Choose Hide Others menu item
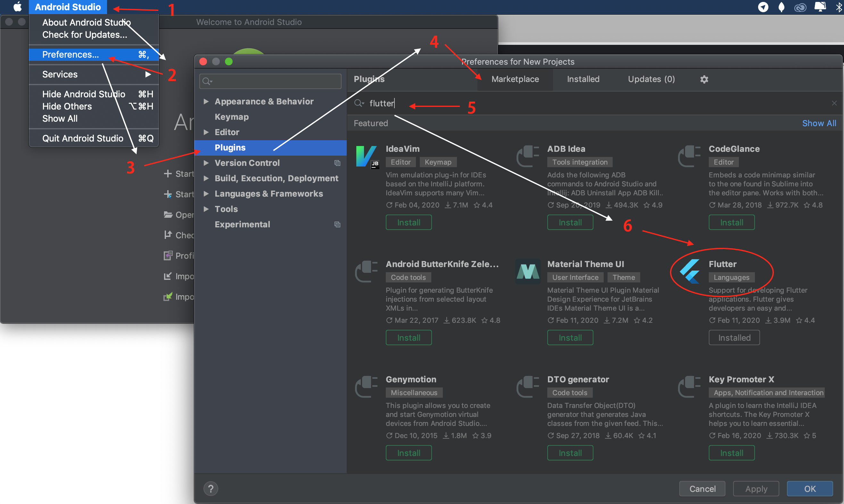The height and width of the screenshot is (504, 844). (94, 106)
